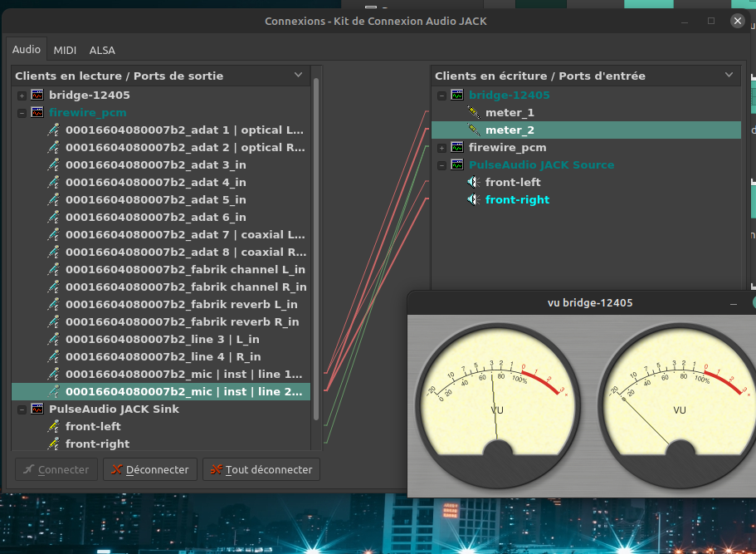The width and height of the screenshot is (756, 554).
Task: Expand the firewire_pcm input client
Action: pos(441,148)
